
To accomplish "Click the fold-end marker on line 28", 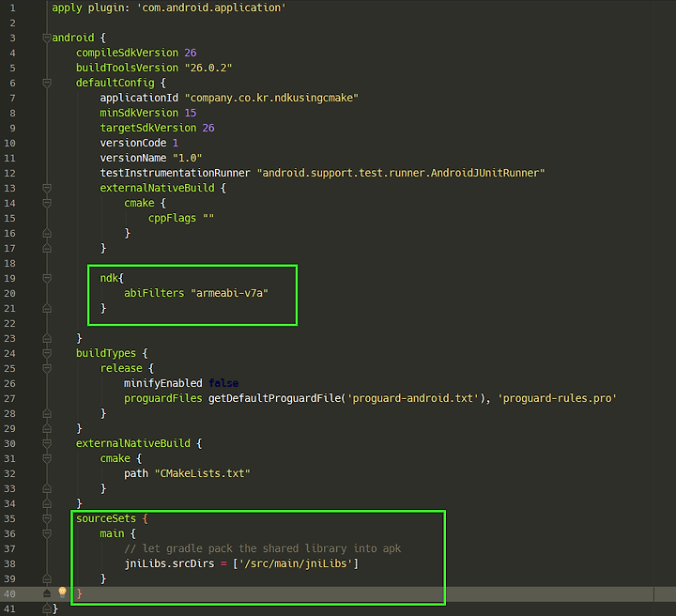I will click(x=47, y=413).
